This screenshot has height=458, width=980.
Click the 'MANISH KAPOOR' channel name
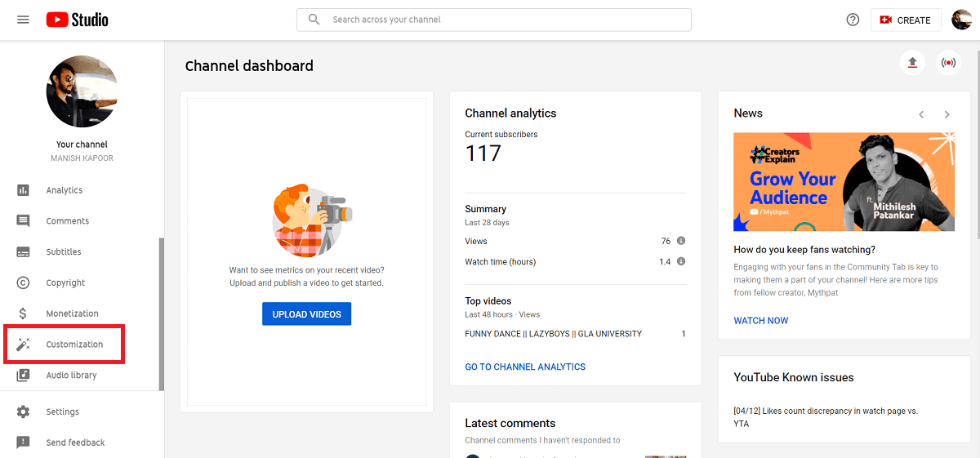click(x=82, y=158)
